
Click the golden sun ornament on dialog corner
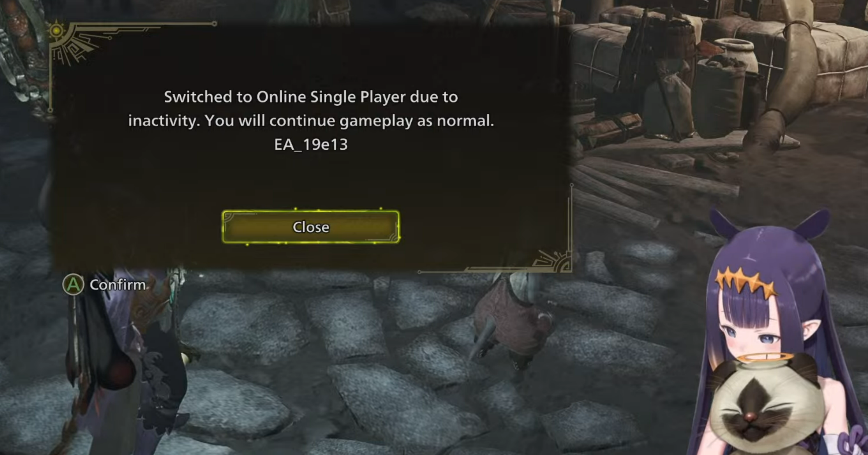click(x=57, y=30)
